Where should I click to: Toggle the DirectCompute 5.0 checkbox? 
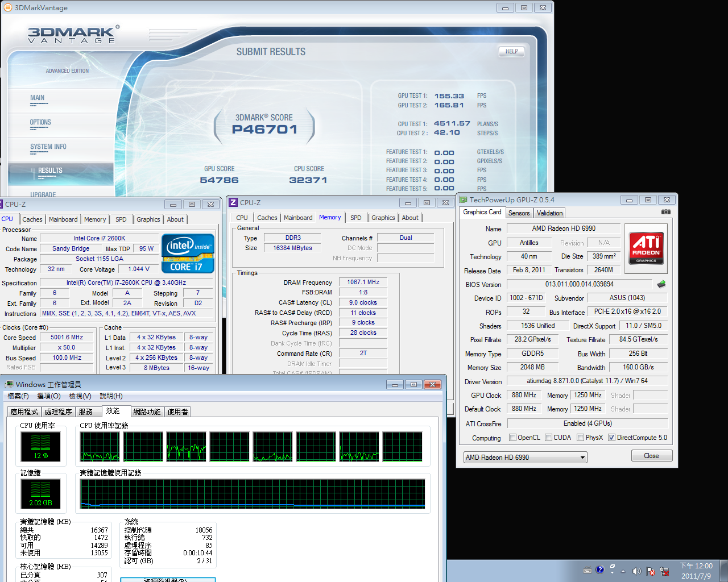coord(611,437)
